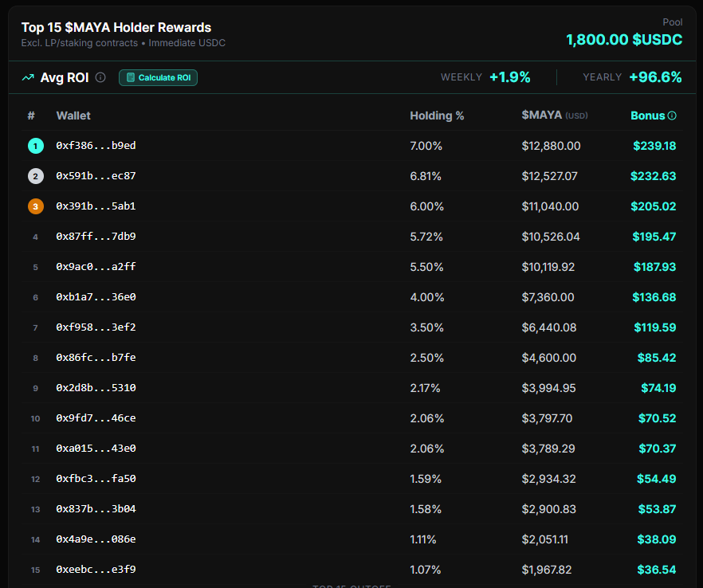This screenshot has width=703, height=588.
Task: Click the $85.42 bonus value
Action: [x=657, y=358]
